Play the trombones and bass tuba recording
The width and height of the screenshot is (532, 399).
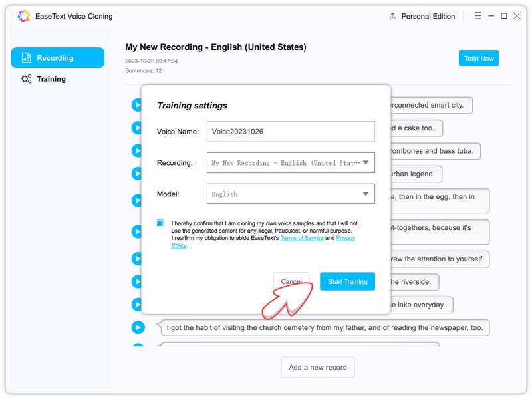(137, 151)
